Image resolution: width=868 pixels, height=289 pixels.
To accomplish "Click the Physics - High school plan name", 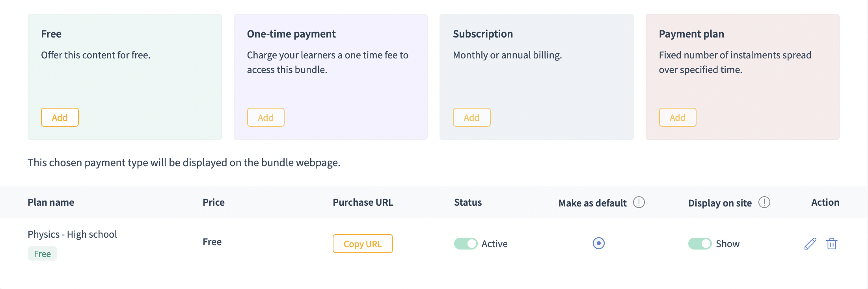I will pos(72,234).
